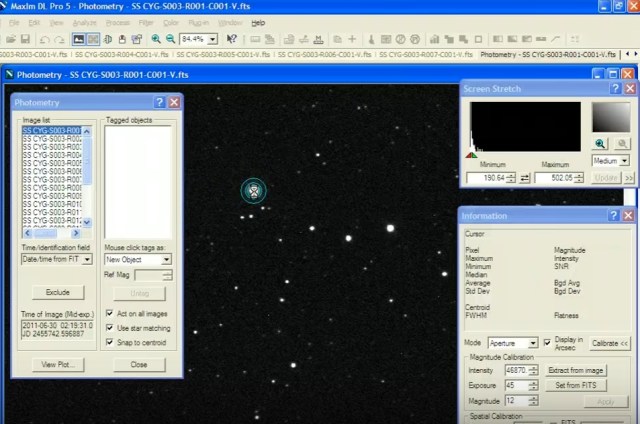The image size is (640, 424).
Task: Click the Screen Stretch gradient preview swatch
Action: click(x=610, y=117)
